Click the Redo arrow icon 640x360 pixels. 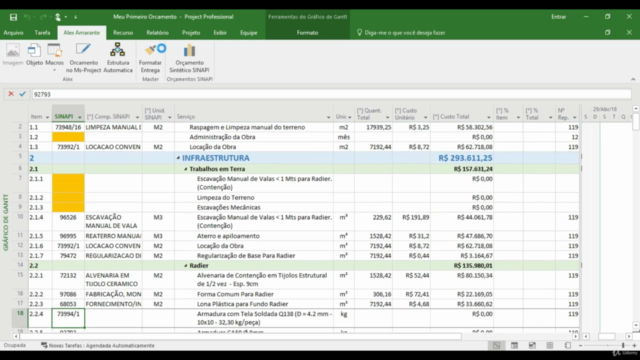pos(43,17)
